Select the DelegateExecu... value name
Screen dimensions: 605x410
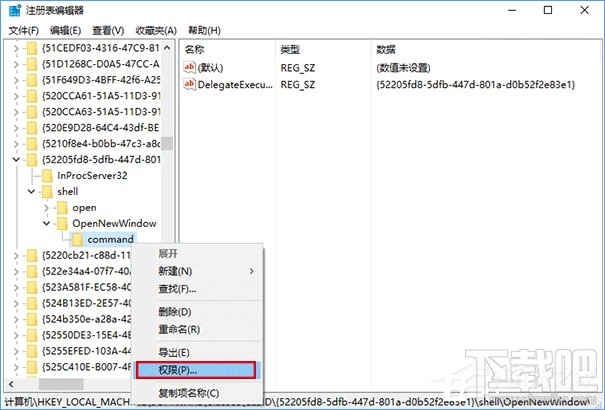click(235, 84)
